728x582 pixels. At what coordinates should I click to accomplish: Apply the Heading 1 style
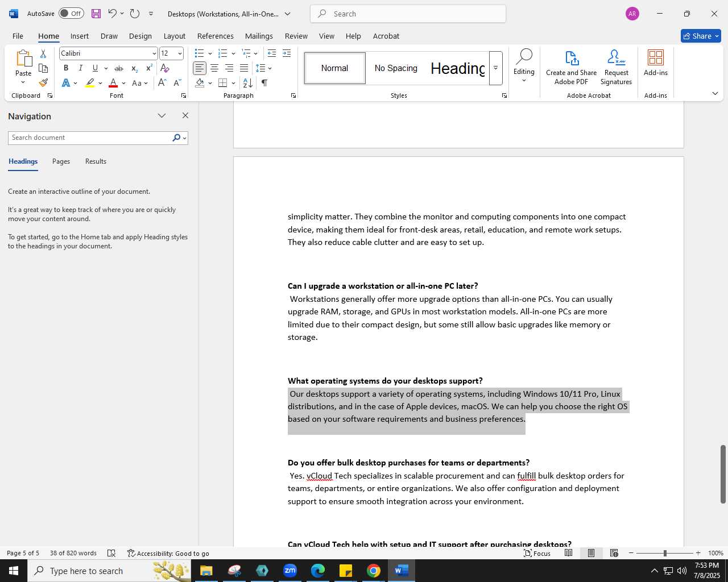pyautogui.click(x=457, y=68)
